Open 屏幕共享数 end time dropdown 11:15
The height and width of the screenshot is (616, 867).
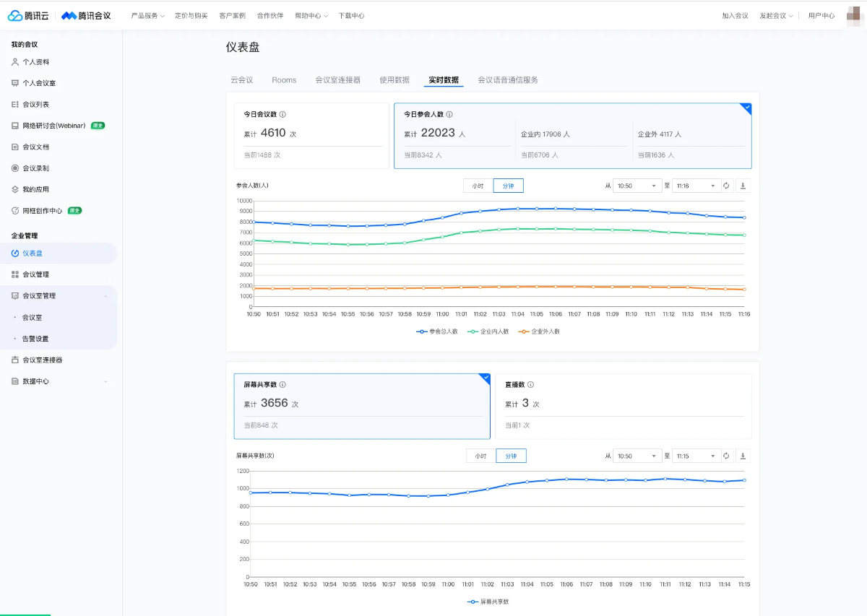(696, 456)
